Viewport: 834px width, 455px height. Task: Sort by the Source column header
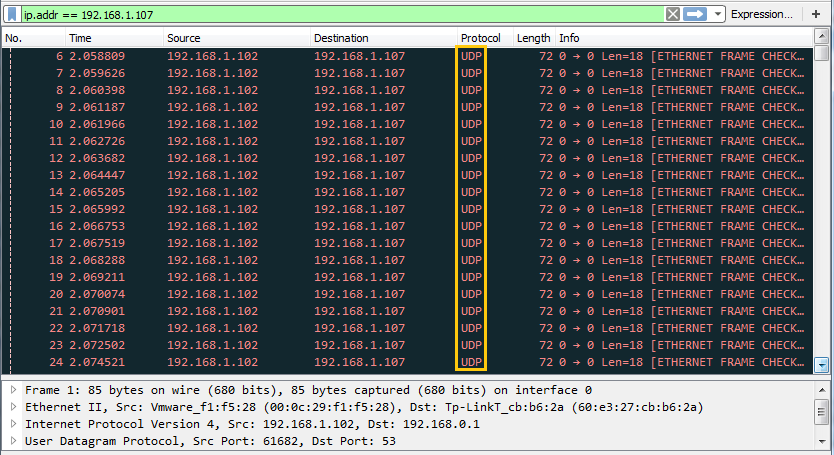click(237, 38)
